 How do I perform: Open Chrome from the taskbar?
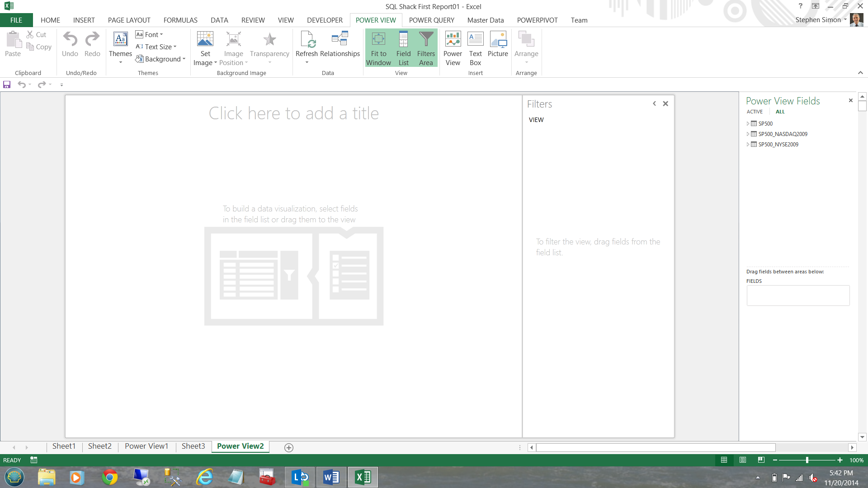tap(110, 477)
